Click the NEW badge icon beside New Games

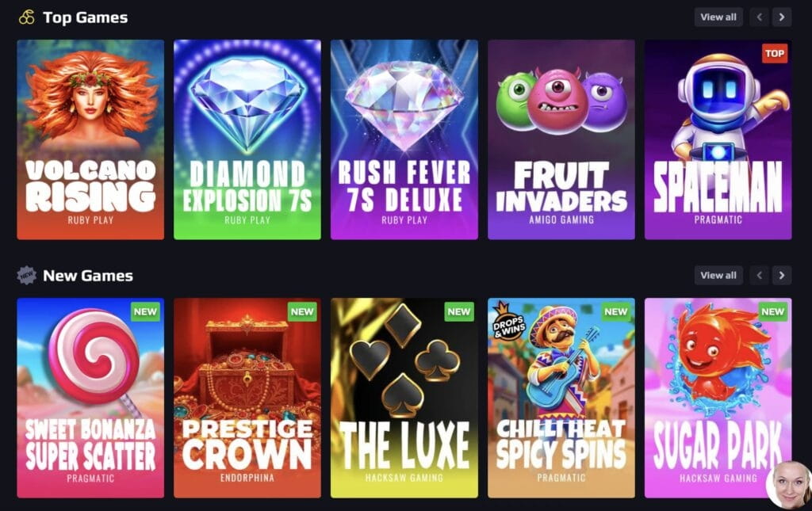[26, 275]
